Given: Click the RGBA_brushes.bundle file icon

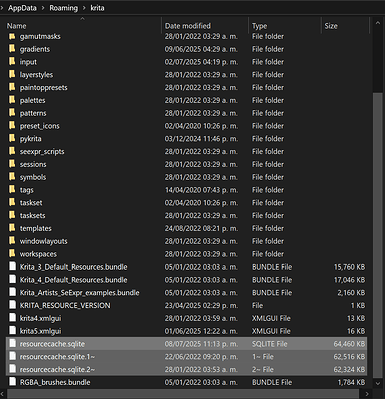Looking at the screenshot, I should pos(12,382).
